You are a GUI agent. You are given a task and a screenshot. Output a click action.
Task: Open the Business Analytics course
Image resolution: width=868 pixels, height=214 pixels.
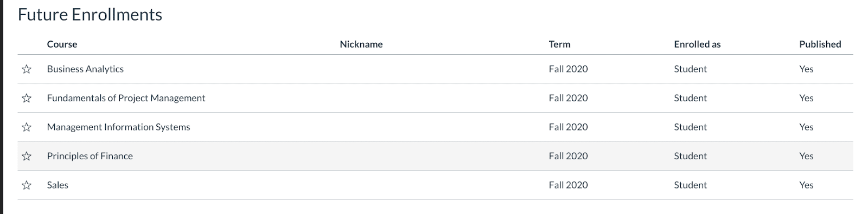pos(85,69)
